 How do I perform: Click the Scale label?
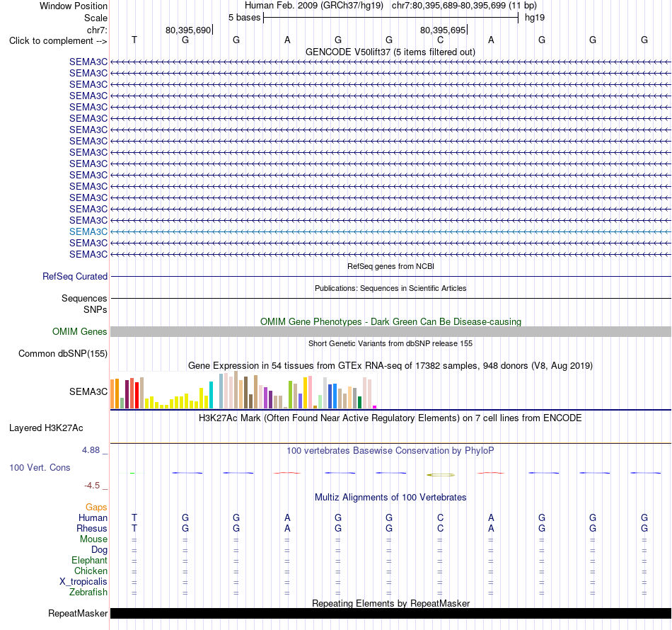tap(95, 18)
